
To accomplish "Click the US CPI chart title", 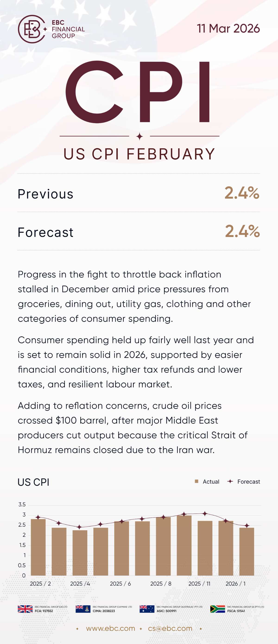I will pyautogui.click(x=33, y=482).
